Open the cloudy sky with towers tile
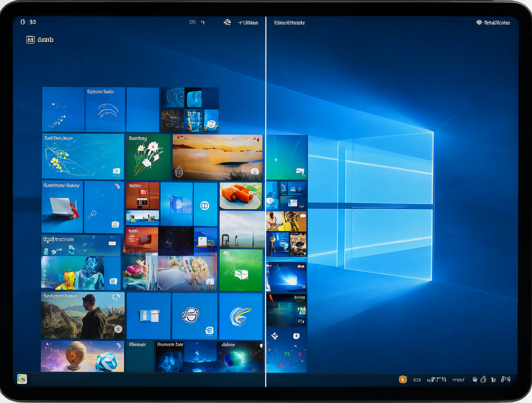 click(x=242, y=229)
